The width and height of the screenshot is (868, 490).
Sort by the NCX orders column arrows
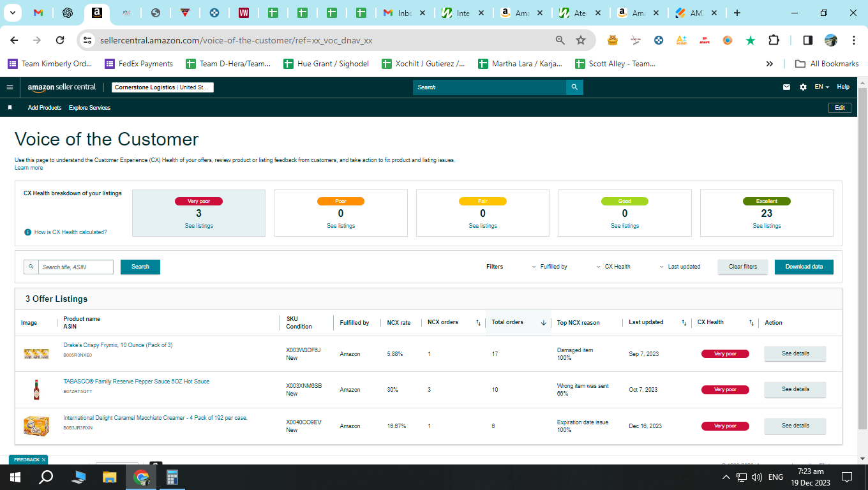pyautogui.click(x=478, y=323)
